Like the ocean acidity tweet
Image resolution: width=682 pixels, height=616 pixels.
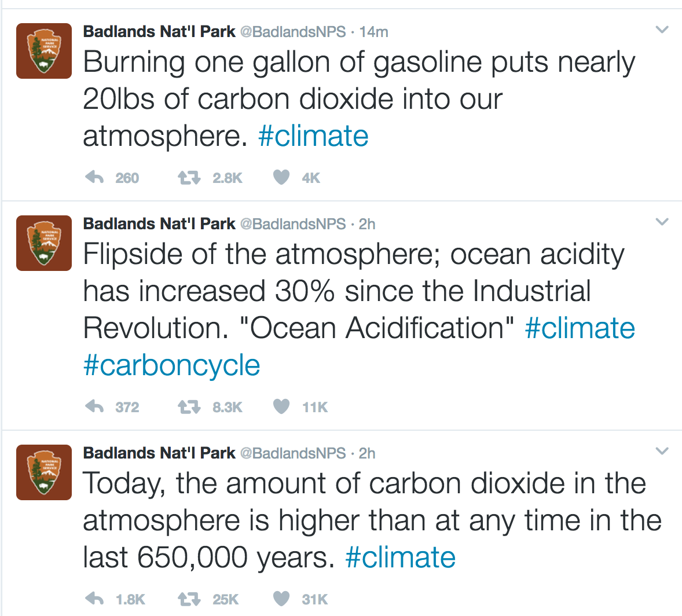tap(281, 406)
